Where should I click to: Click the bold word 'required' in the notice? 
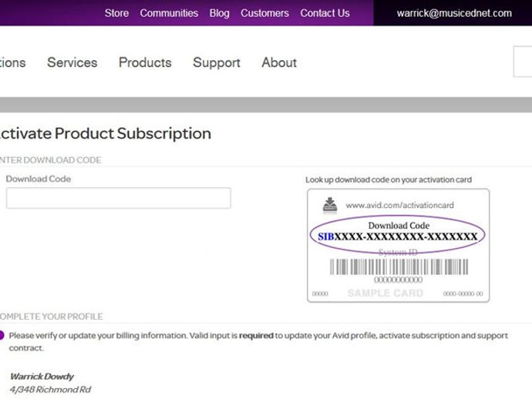(x=256, y=336)
